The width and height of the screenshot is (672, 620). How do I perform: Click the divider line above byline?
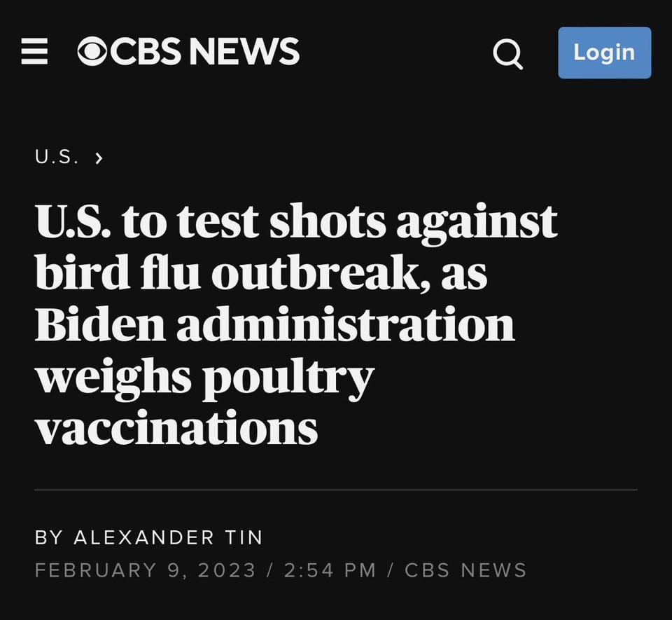[336, 489]
